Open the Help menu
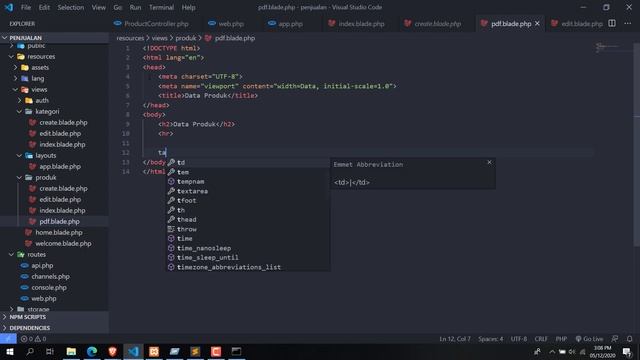640x360 pixels. click(188, 7)
